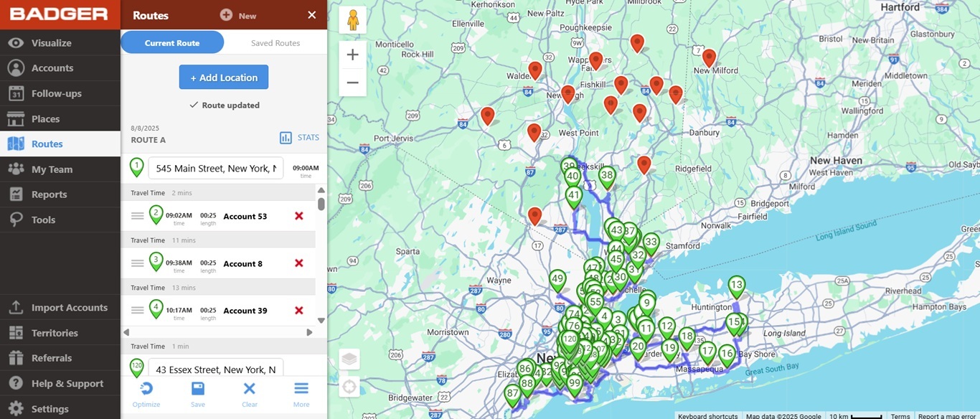
Task: Click the Settings gear icon
Action: tap(16, 409)
